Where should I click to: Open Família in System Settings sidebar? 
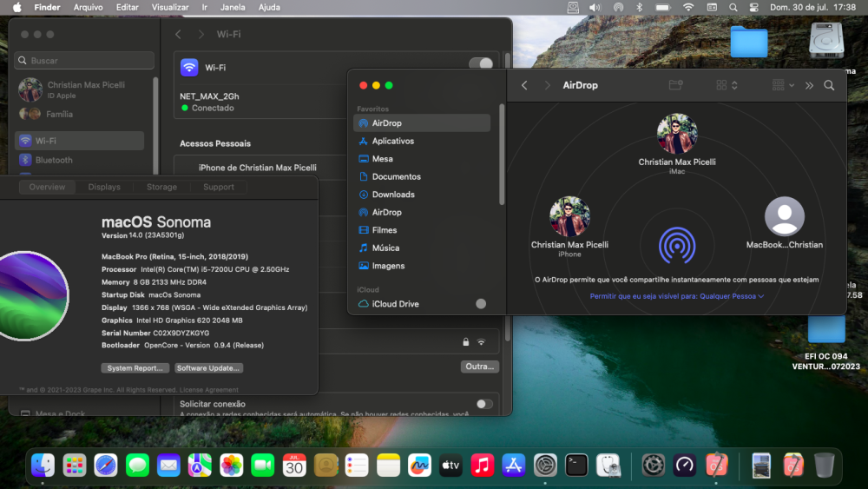[x=80, y=114]
